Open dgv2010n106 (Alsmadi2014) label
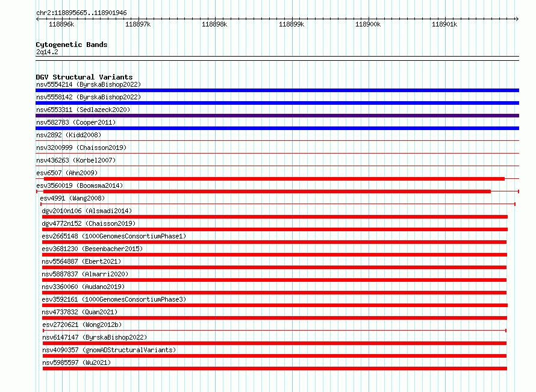The image size is (536, 392). pyautogui.click(x=87, y=211)
